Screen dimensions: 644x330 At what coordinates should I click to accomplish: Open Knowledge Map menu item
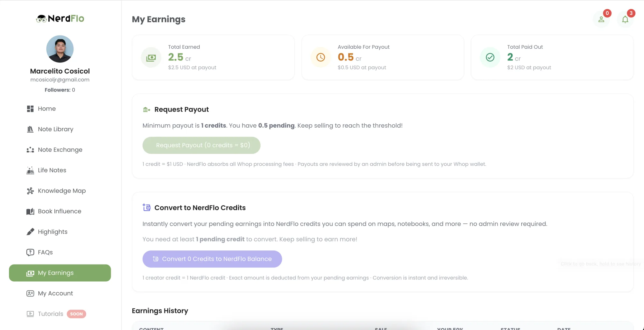click(60, 191)
